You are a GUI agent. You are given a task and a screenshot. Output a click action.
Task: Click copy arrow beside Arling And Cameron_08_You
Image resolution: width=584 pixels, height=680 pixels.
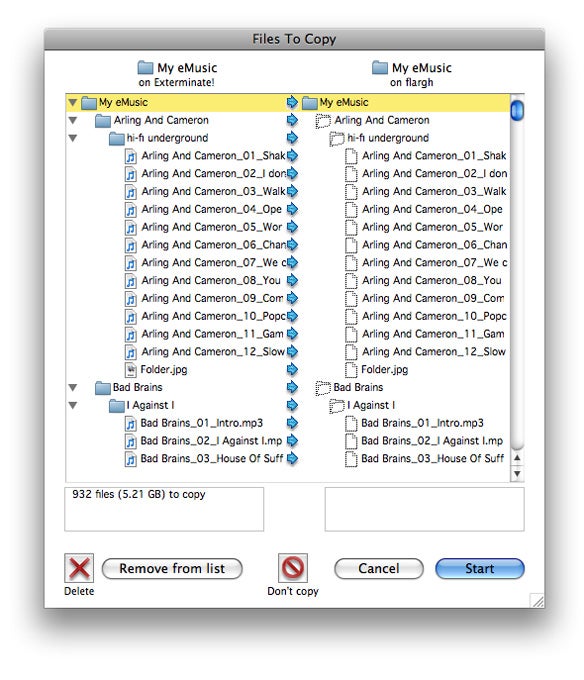click(293, 280)
